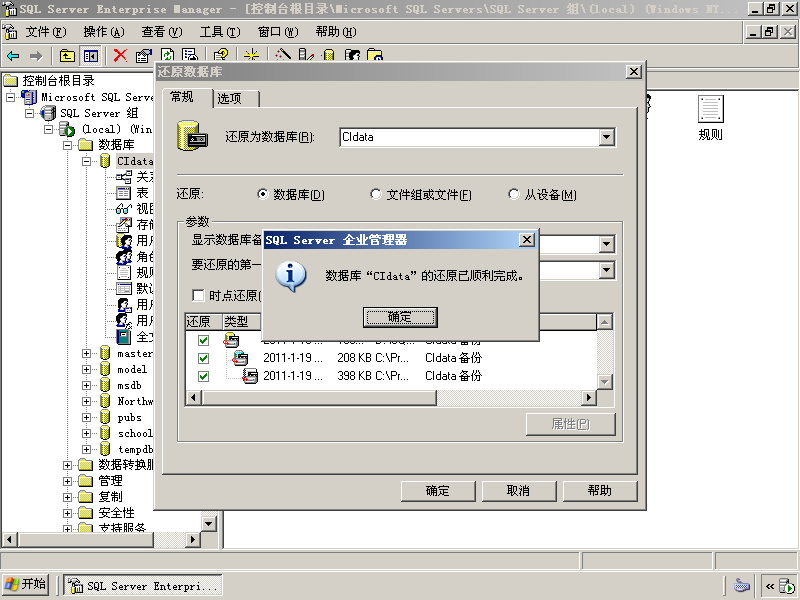Click the New Job folder toolbar icon
The image size is (800, 600).
click(375, 56)
